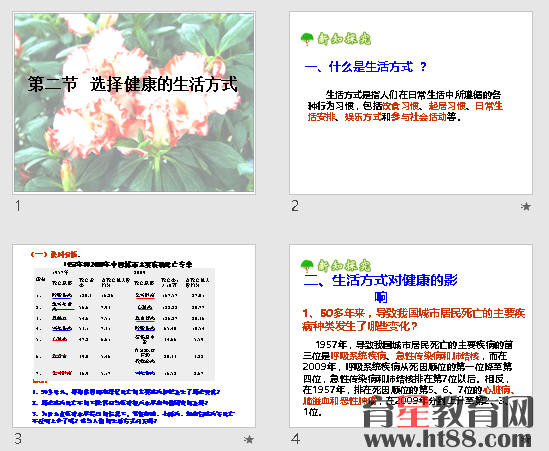Click slide number 1 label
549x451 pixels.
18,206
